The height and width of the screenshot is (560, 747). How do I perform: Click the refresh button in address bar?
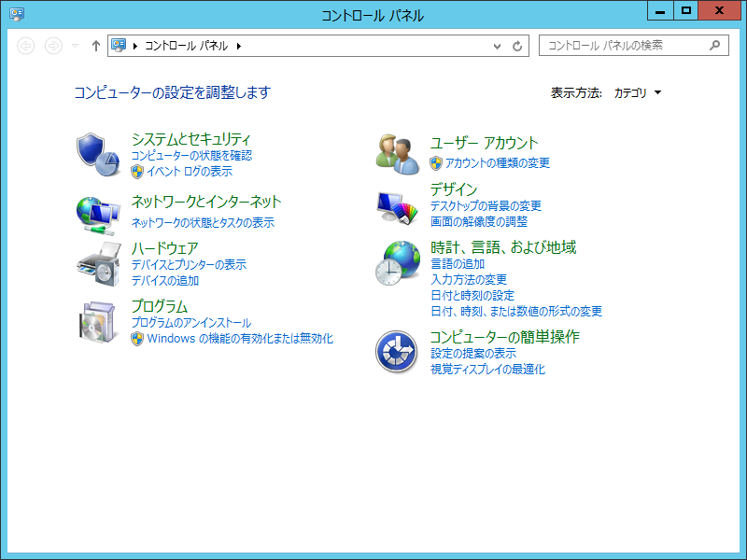point(517,46)
